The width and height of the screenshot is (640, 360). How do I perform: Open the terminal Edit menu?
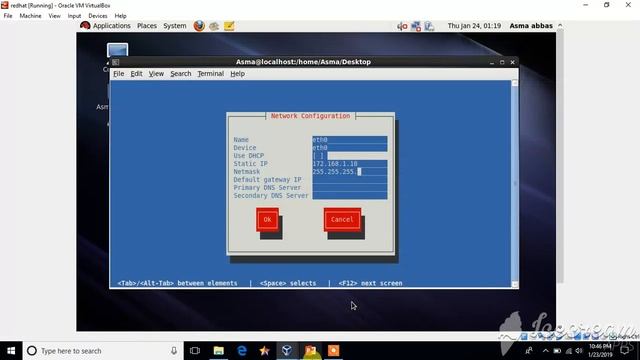tap(136, 74)
